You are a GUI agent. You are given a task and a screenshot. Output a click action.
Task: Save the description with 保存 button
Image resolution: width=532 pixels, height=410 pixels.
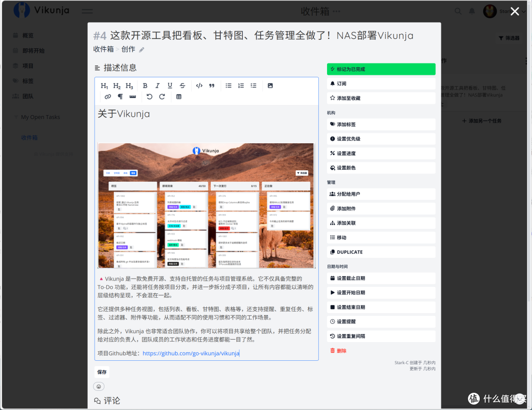(x=102, y=373)
